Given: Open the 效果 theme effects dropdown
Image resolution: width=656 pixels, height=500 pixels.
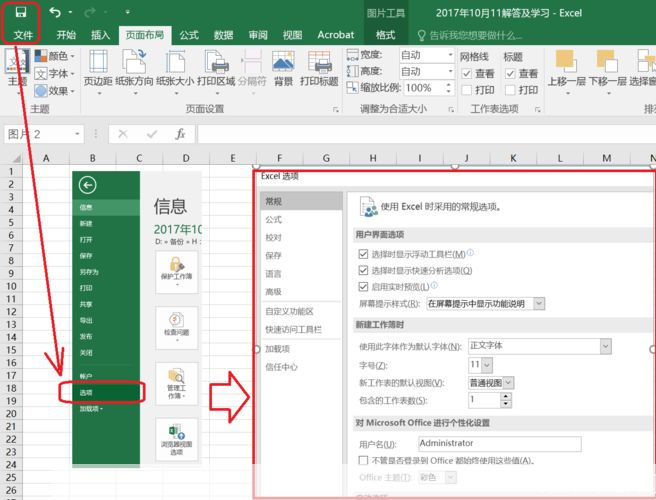Looking at the screenshot, I should click(54, 90).
